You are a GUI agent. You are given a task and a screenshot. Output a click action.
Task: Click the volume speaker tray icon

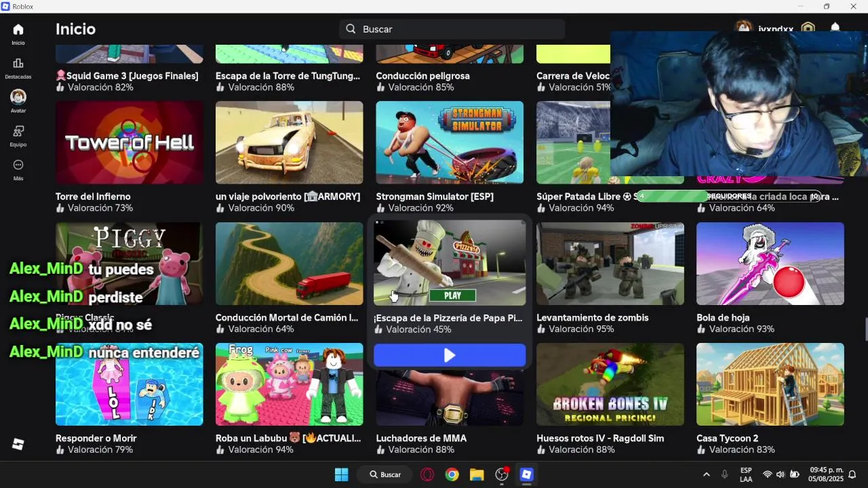(x=781, y=474)
